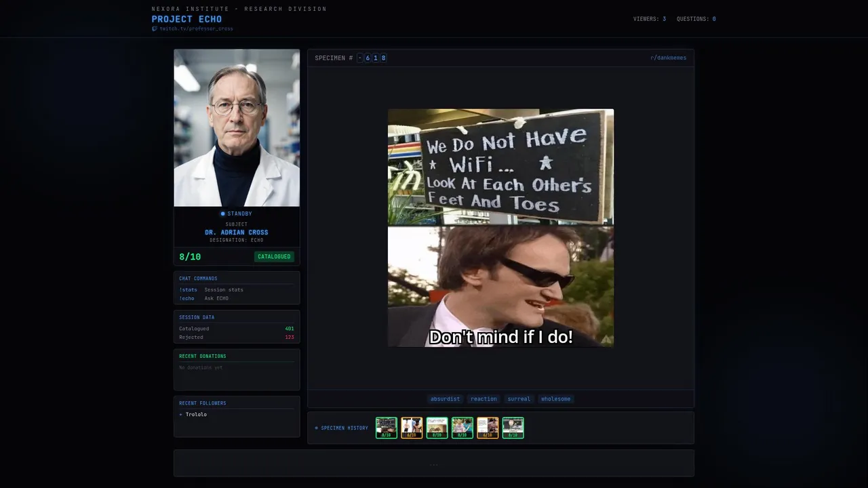Open the second history thumbnail rated 6/10
The height and width of the screenshot is (488, 868).
(x=412, y=428)
